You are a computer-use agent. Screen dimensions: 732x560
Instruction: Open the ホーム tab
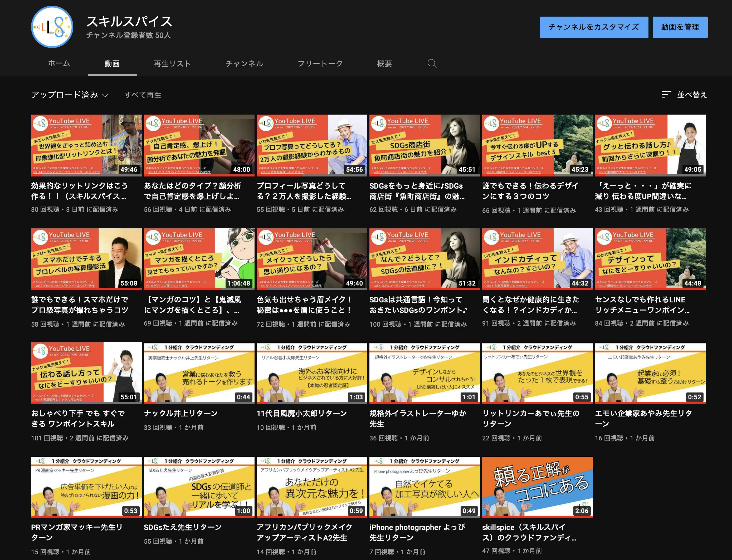tap(59, 63)
